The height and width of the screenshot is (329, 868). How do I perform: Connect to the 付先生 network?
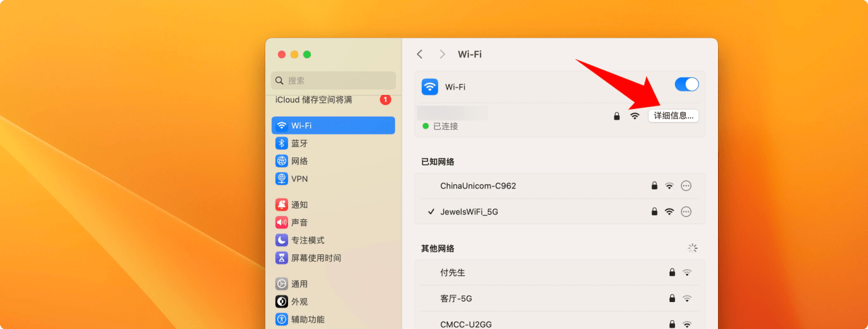453,272
